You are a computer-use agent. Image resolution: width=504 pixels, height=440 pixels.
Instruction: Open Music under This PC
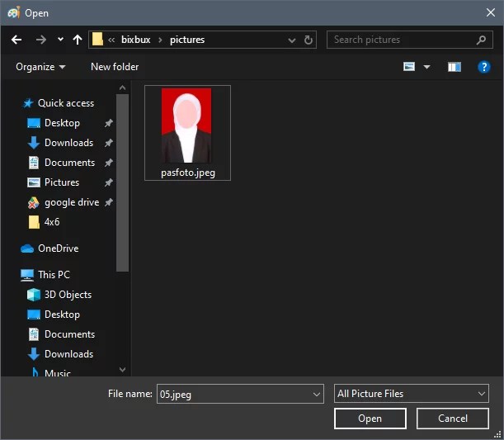(57, 373)
